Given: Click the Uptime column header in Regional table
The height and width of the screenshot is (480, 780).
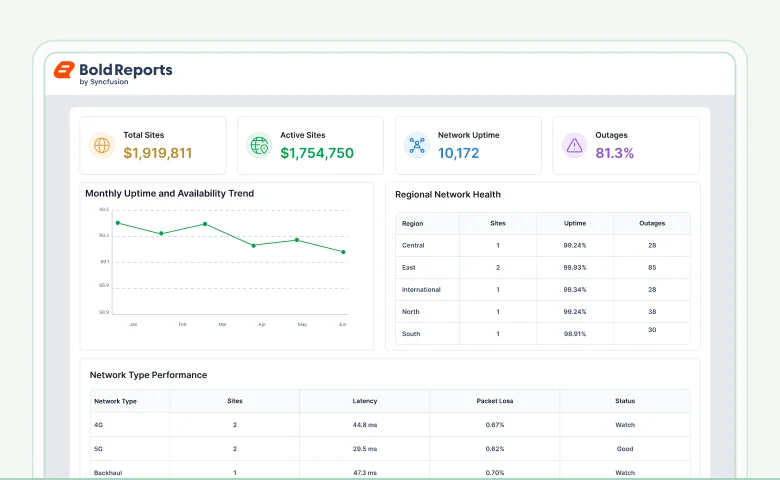Looking at the screenshot, I should (575, 223).
